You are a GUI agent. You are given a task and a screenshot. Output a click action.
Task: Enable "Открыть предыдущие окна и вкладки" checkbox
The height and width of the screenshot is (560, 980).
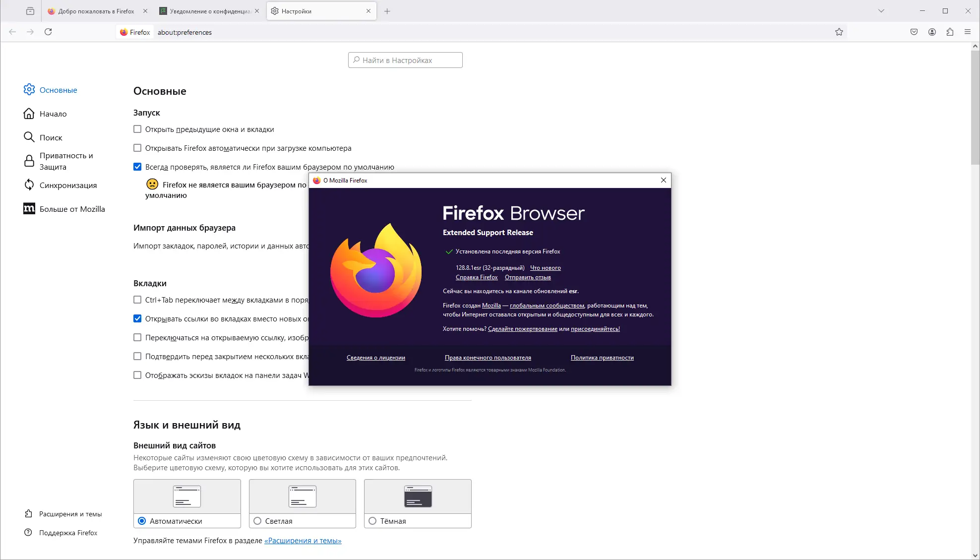click(137, 129)
